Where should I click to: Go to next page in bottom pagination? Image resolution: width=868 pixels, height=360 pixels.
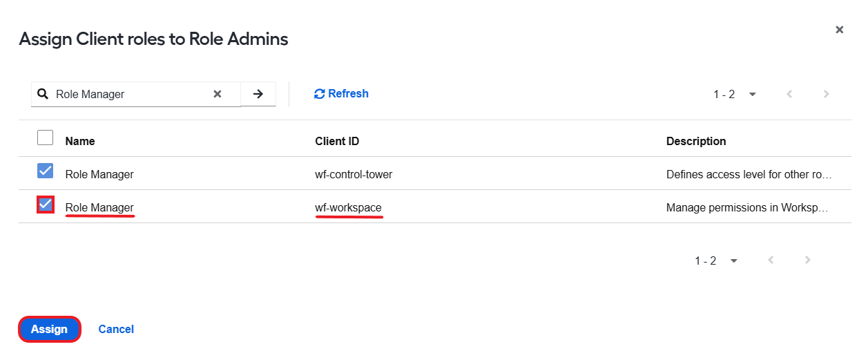[x=808, y=260]
